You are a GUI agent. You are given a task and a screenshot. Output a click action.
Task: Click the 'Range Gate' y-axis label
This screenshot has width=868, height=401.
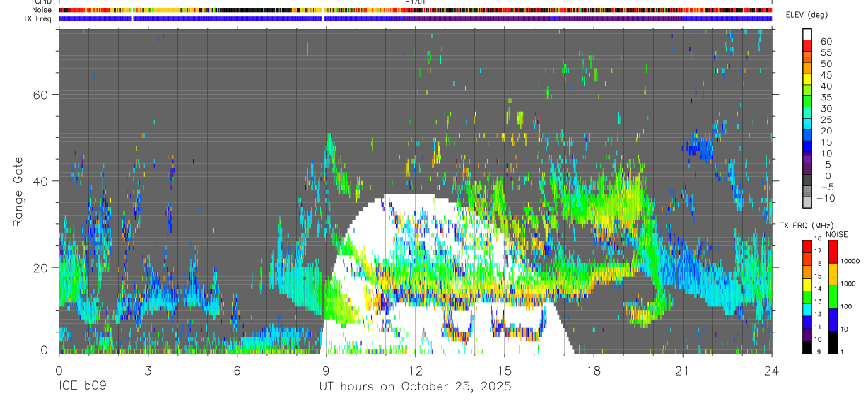[x=17, y=192]
